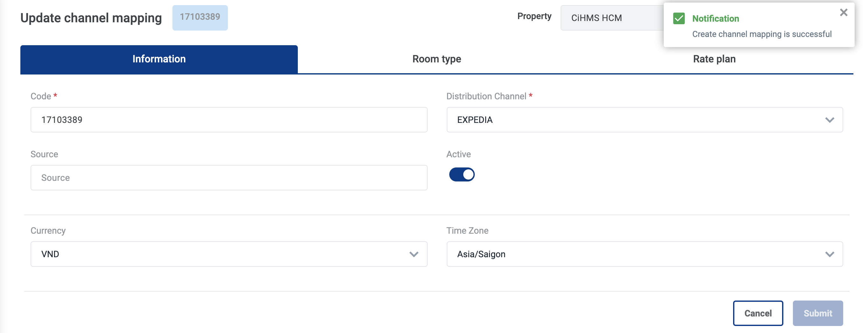Submit the channel mapping form
Viewport: 868px width, 333px height.
click(817, 313)
